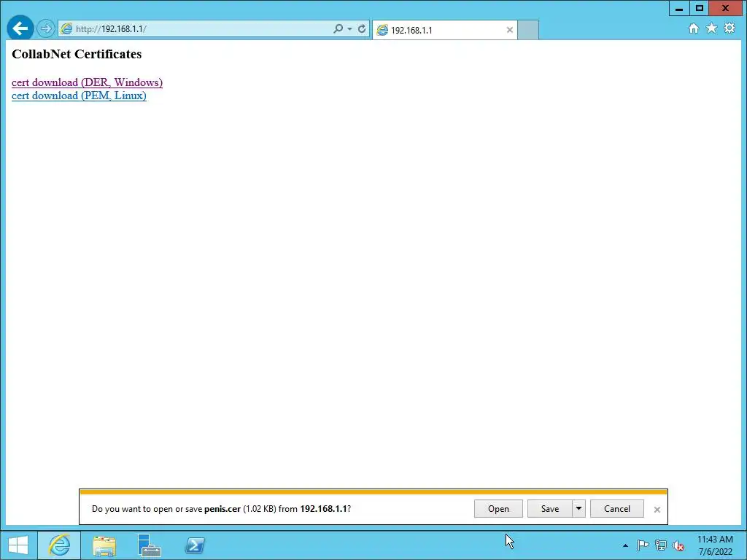Click the Internet Explorer page icon in address bar
The width and height of the screenshot is (747, 560).
[66, 28]
